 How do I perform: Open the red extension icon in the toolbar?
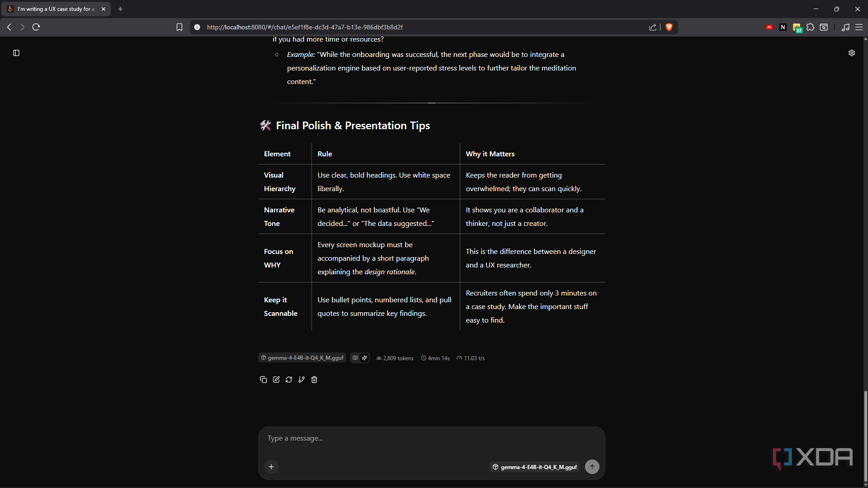(x=769, y=27)
